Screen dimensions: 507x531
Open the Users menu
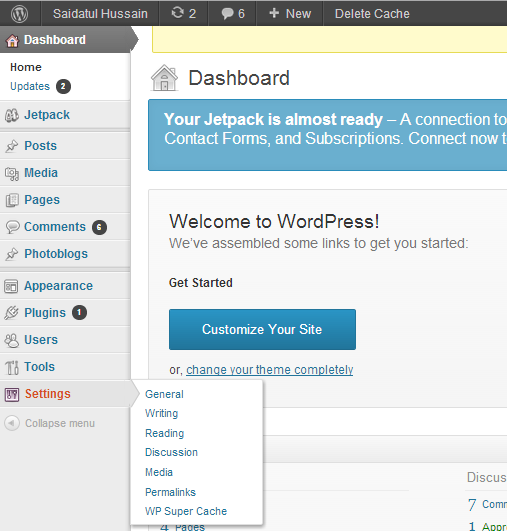tap(41, 340)
